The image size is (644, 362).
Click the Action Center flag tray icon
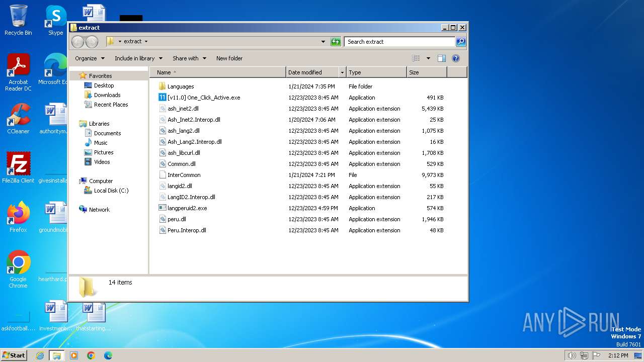[x=596, y=355]
